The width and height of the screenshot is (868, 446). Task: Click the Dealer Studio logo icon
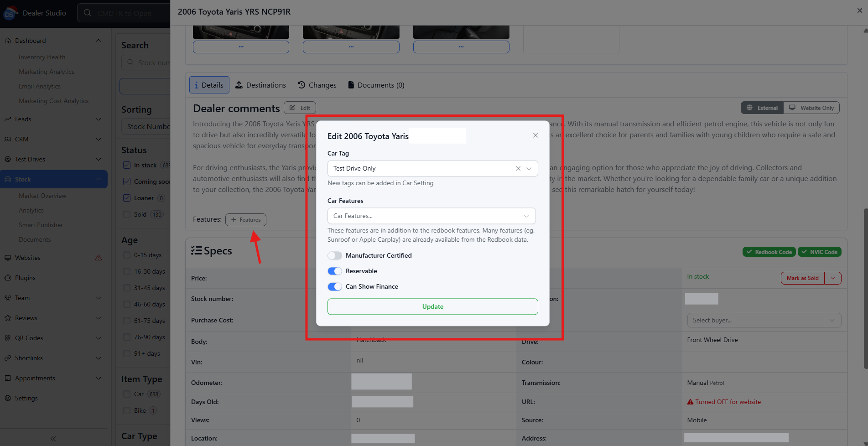coord(10,13)
